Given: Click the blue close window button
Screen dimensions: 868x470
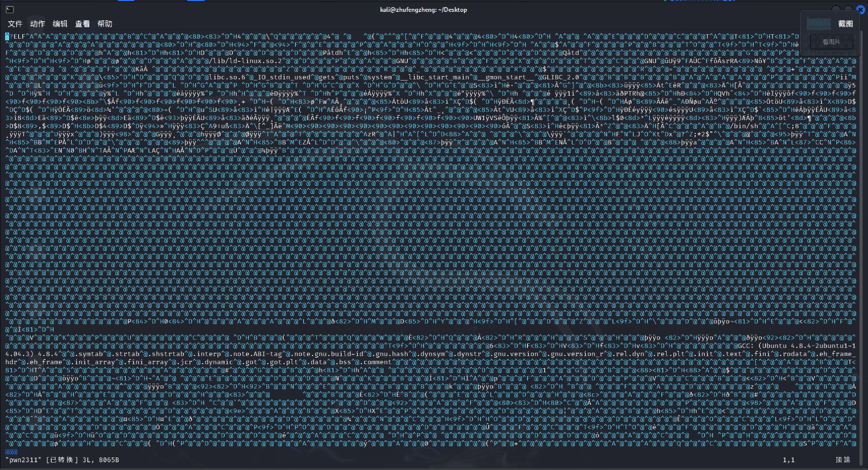Looking at the screenshot, I should (x=860, y=9).
